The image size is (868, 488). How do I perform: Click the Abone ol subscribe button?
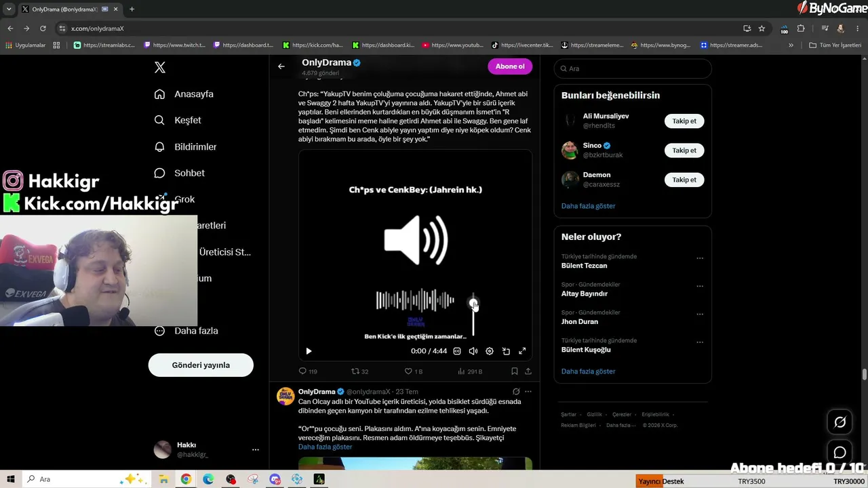coord(510,66)
